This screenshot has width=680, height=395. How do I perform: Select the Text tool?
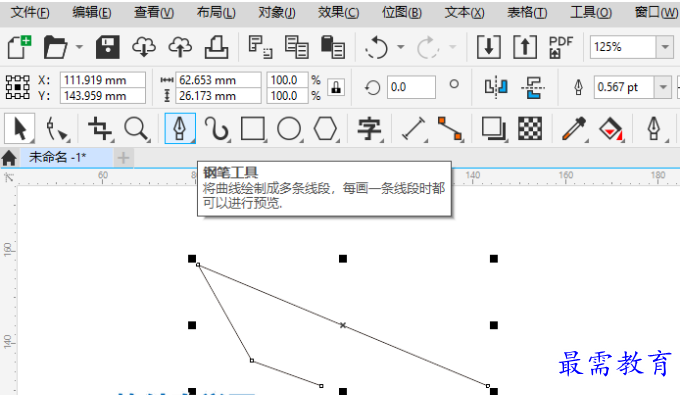tap(369, 129)
